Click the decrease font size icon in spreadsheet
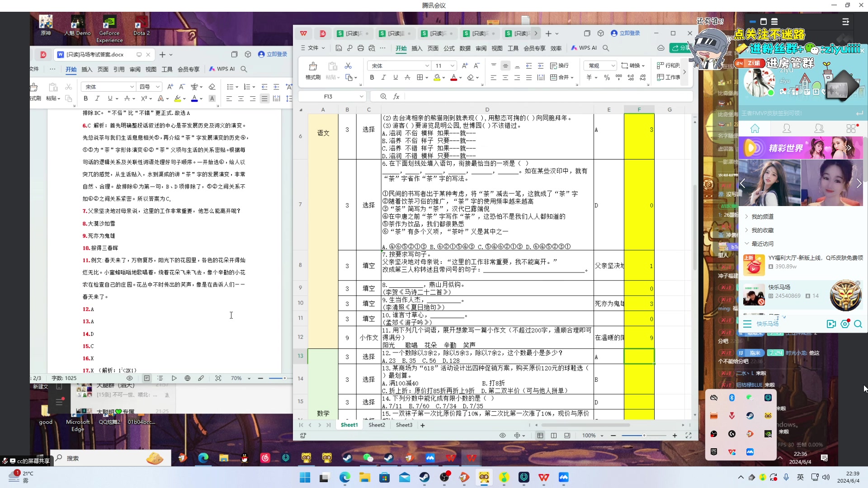868x488 pixels. pyautogui.click(x=476, y=66)
